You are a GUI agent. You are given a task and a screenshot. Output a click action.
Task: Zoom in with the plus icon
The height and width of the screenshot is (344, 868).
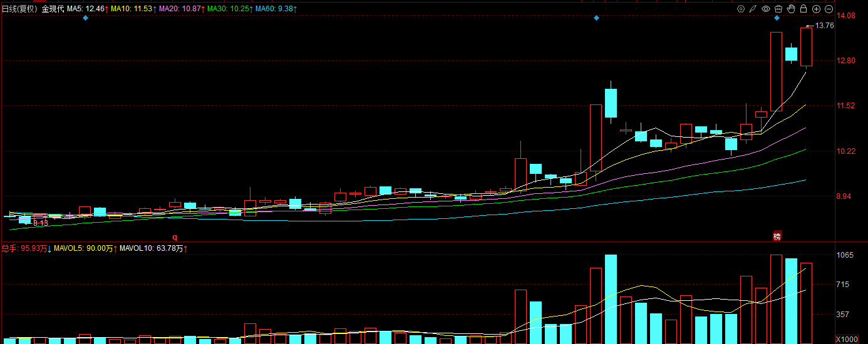tap(816, 9)
